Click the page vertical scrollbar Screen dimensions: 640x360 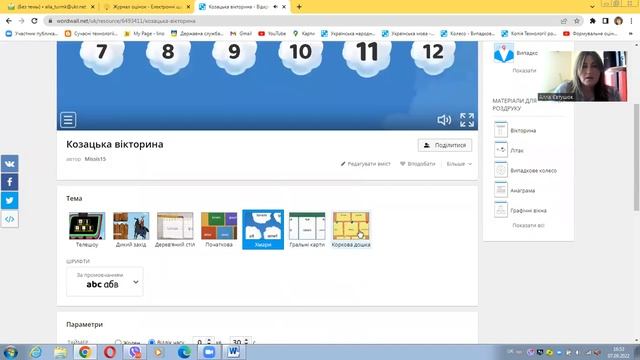pos(636,158)
